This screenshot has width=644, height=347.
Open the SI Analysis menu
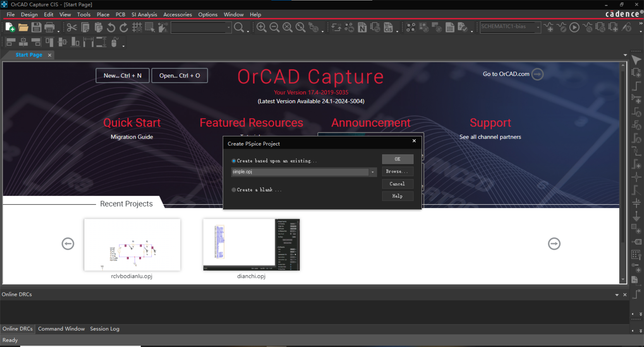(144, 14)
